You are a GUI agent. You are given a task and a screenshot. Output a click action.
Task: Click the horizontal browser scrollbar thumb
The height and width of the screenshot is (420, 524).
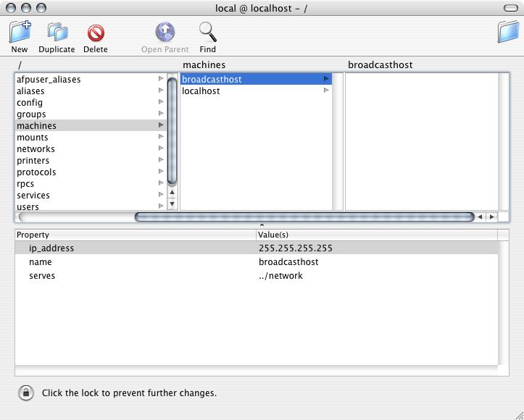pos(304,217)
